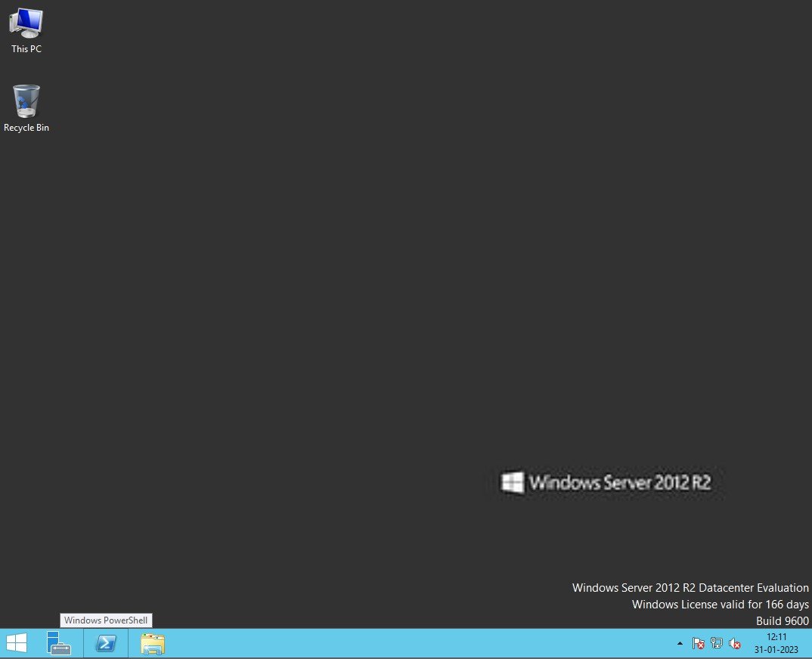Open File Explorer from the taskbar
Viewport: 812px width, 659px height.
(153, 644)
